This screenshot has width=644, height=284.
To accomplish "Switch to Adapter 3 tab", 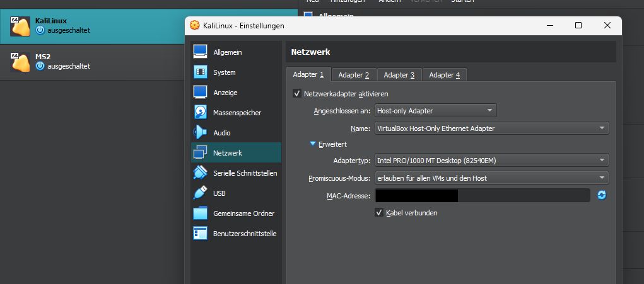I will click(399, 75).
